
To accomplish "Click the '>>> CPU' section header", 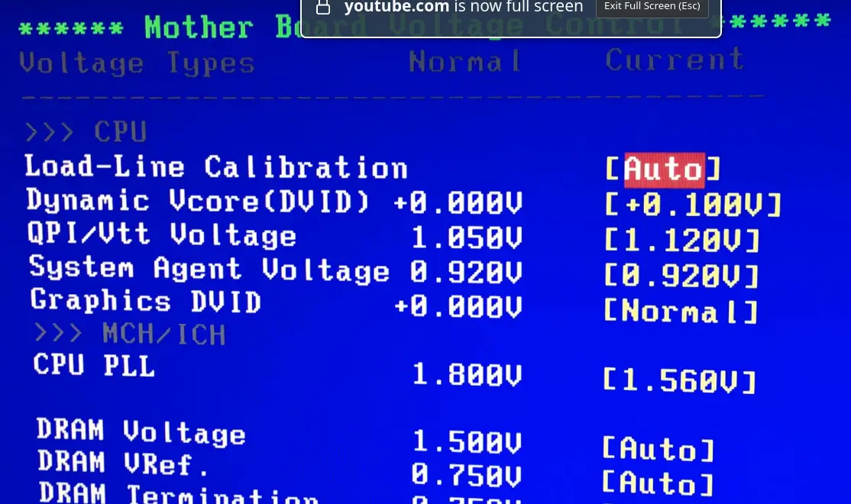I will [x=86, y=132].
